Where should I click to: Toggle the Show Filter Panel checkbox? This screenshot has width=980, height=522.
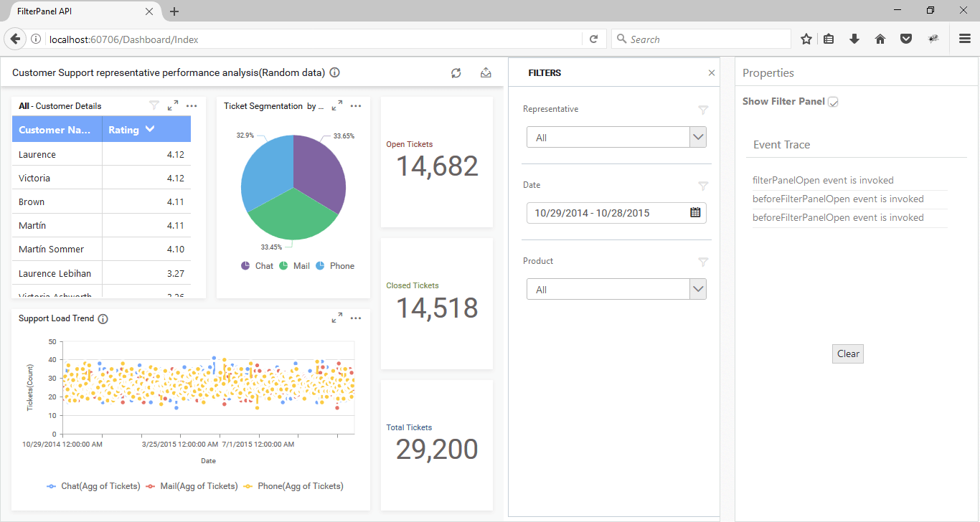click(x=833, y=102)
